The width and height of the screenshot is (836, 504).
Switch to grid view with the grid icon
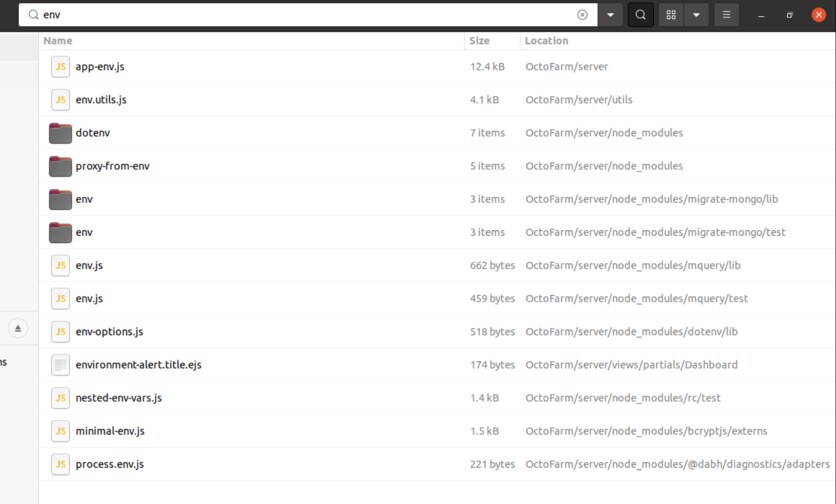pyautogui.click(x=671, y=15)
